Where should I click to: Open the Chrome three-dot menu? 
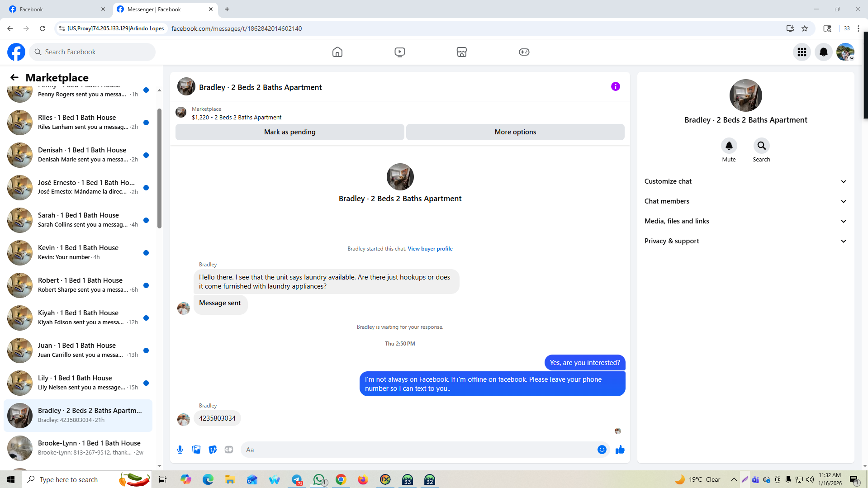pos(859,28)
